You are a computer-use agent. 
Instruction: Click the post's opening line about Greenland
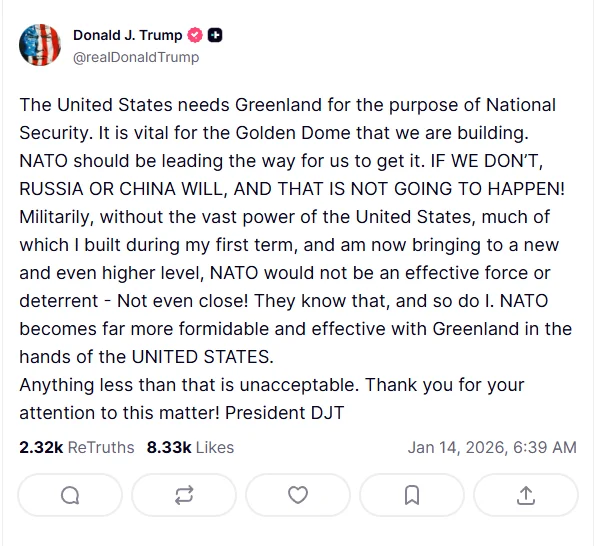coord(286,105)
